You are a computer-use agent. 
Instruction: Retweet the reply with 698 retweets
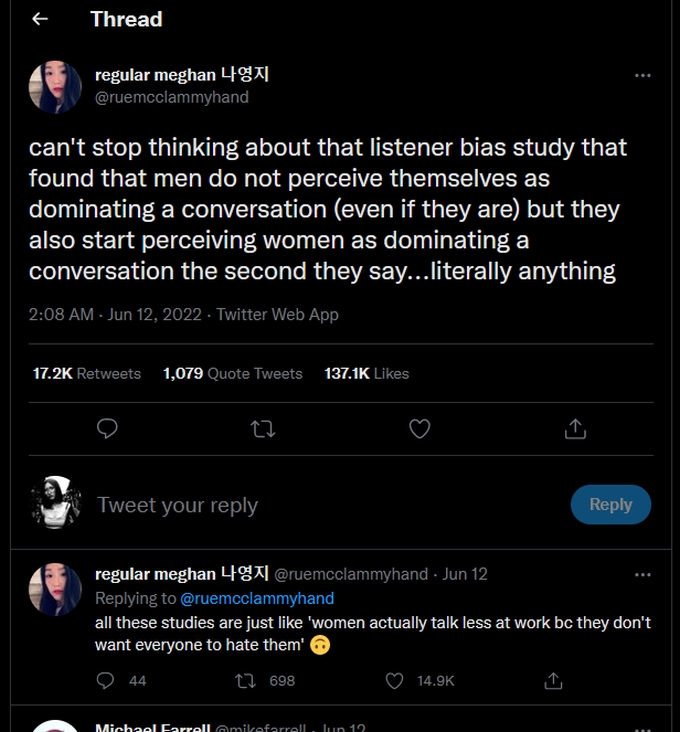244,680
